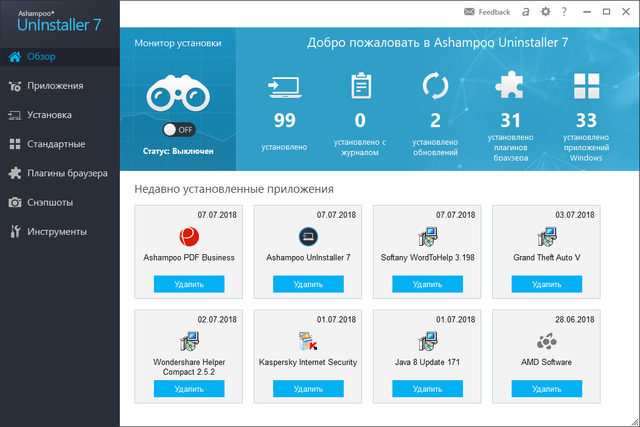Click the 03.07.2018 date on Grand Theft Auto V
Image resolution: width=640 pixels, height=427 pixels.
(x=574, y=215)
